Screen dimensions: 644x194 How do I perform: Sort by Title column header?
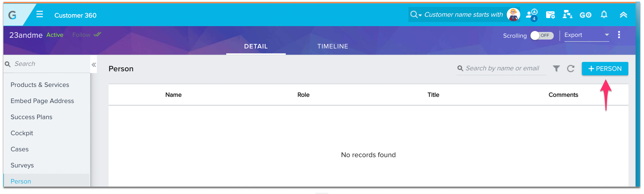pyautogui.click(x=433, y=95)
